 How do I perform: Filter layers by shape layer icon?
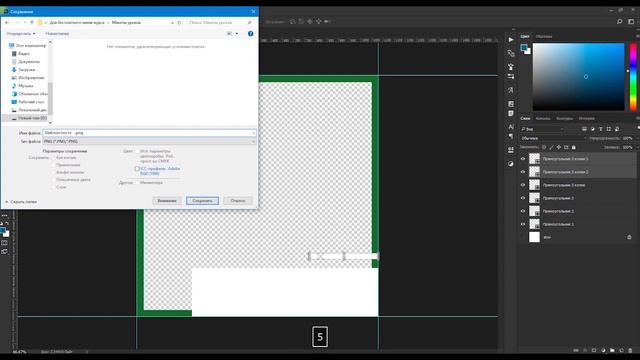click(609, 129)
